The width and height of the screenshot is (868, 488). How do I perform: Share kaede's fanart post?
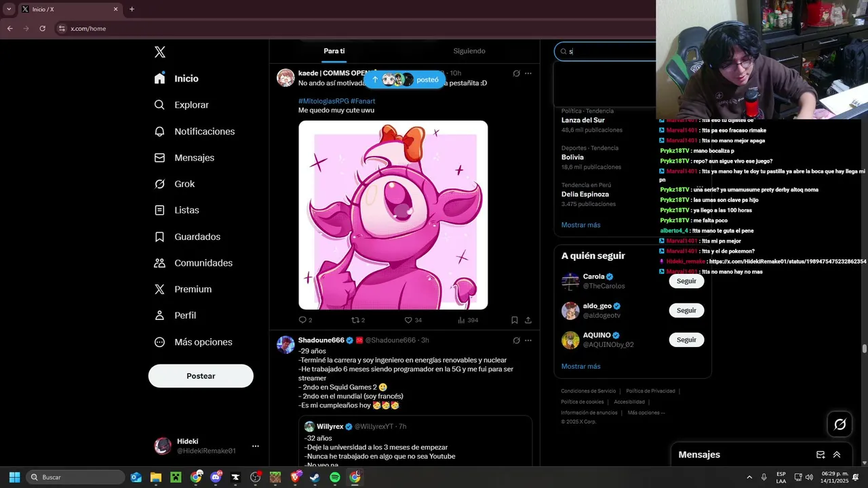click(528, 320)
